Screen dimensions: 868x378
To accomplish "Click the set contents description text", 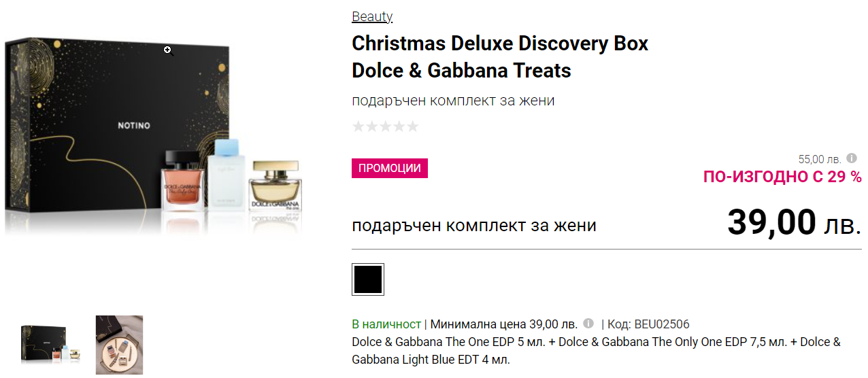I will pyautogui.click(x=596, y=350).
